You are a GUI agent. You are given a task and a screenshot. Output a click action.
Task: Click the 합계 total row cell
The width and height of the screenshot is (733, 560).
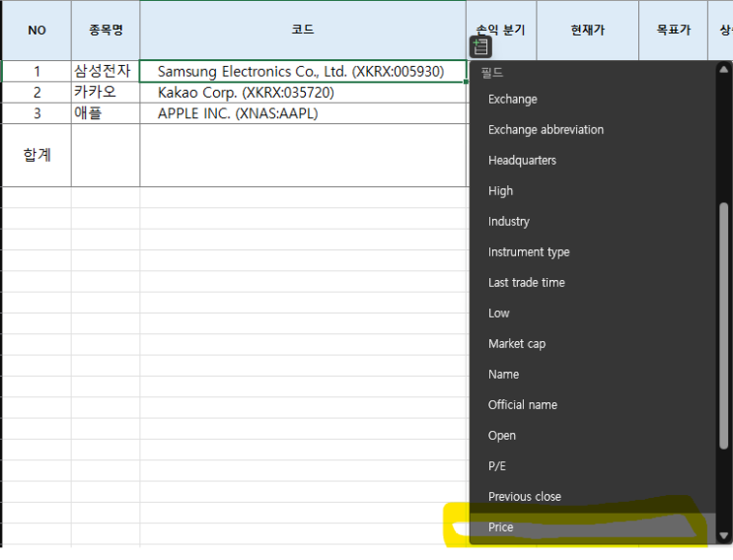click(x=37, y=155)
